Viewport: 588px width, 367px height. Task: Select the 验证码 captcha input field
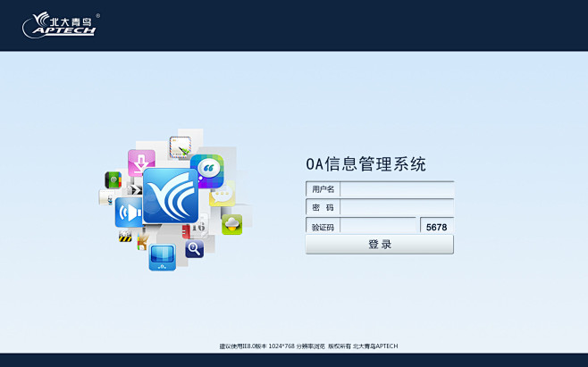(378, 226)
